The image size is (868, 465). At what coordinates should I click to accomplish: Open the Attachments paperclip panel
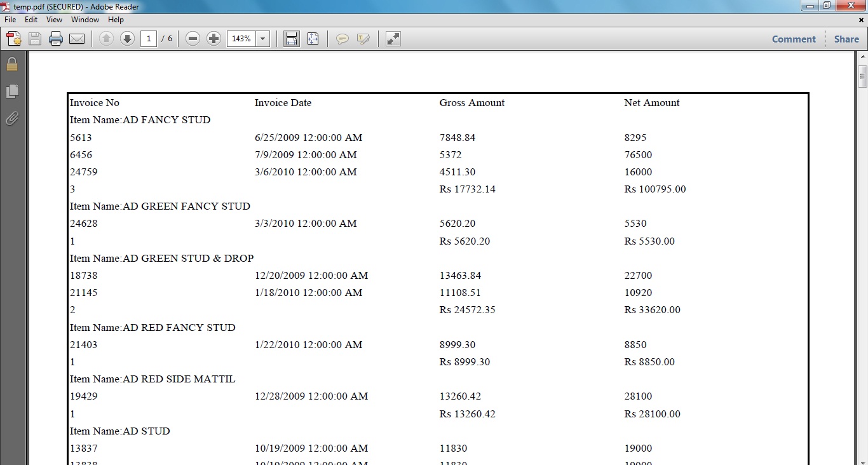12,118
